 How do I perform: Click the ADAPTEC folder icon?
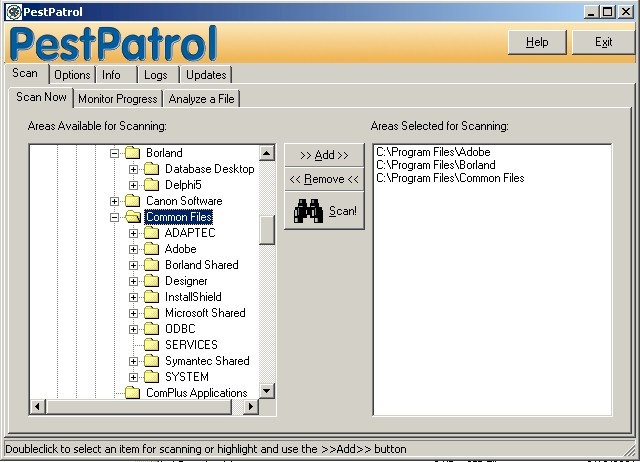pyautogui.click(x=151, y=233)
